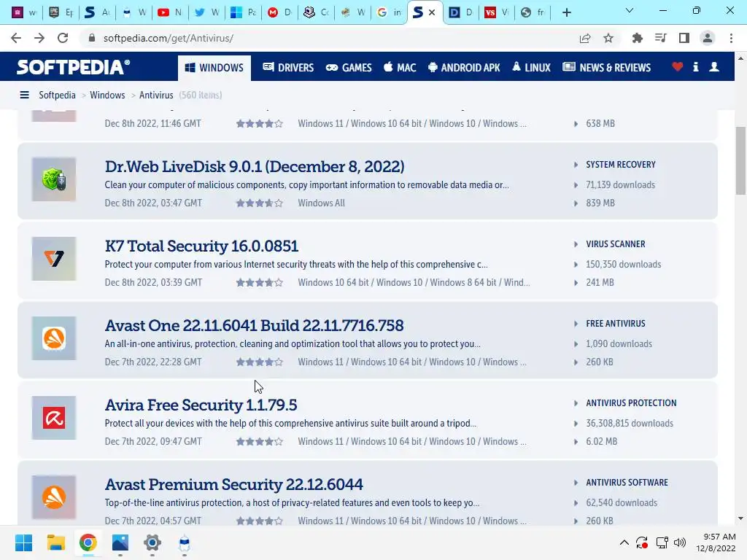Open the Avira Free Security product icon

click(54, 418)
